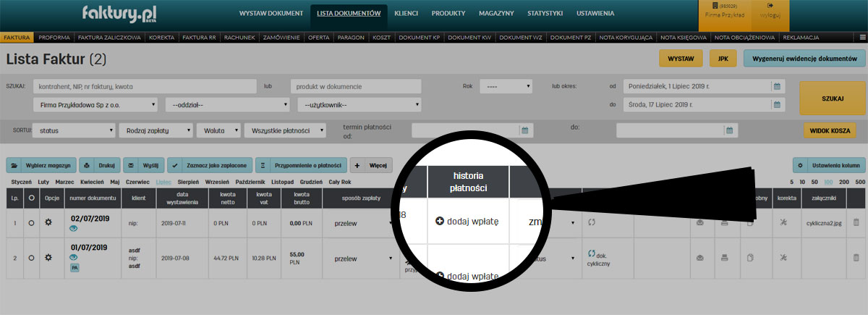The height and width of the screenshot is (315, 868).
Task: Filter the list by Czerwiec month
Action: click(137, 181)
